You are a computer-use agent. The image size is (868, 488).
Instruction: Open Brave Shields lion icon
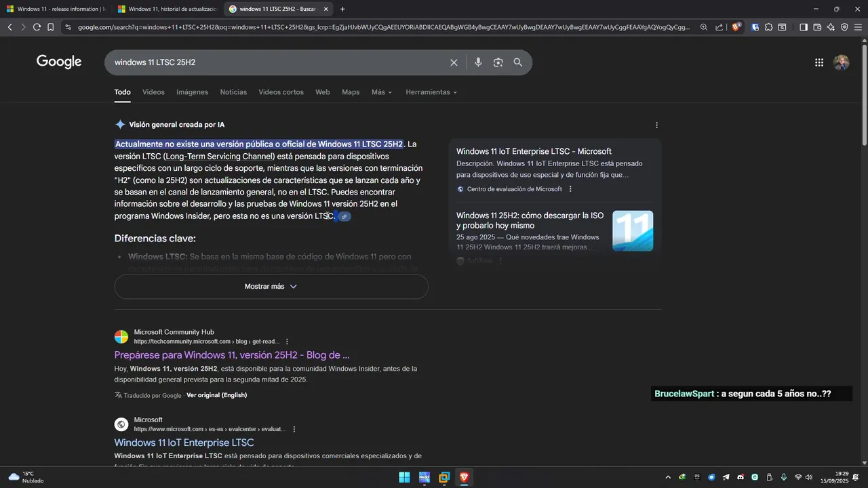click(736, 27)
